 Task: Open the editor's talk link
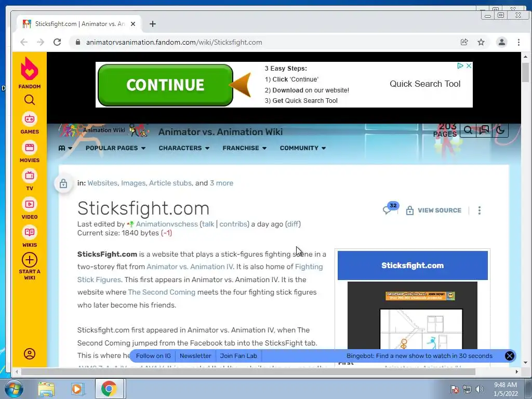click(208, 224)
